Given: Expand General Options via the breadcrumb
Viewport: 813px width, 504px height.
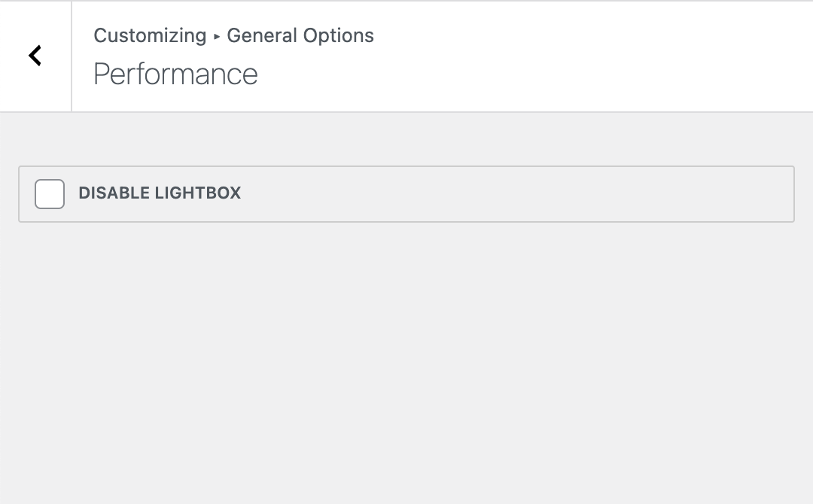Looking at the screenshot, I should pyautogui.click(x=300, y=35).
